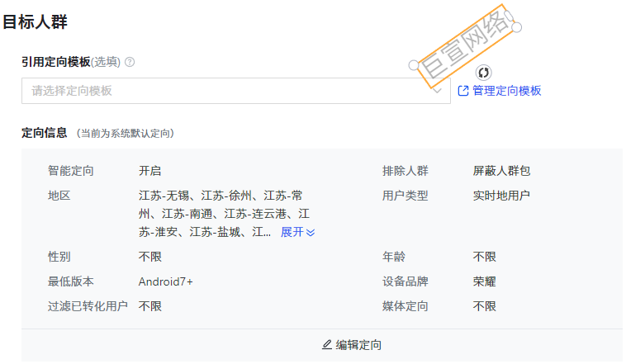Select the 巨宣网络 watermark text box
The image size is (626, 364).
466,46
